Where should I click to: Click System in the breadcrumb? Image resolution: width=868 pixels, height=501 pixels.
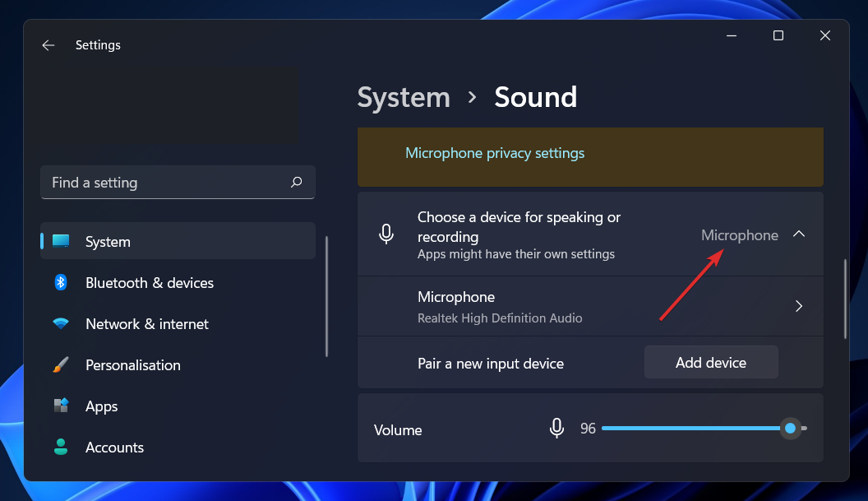(404, 98)
